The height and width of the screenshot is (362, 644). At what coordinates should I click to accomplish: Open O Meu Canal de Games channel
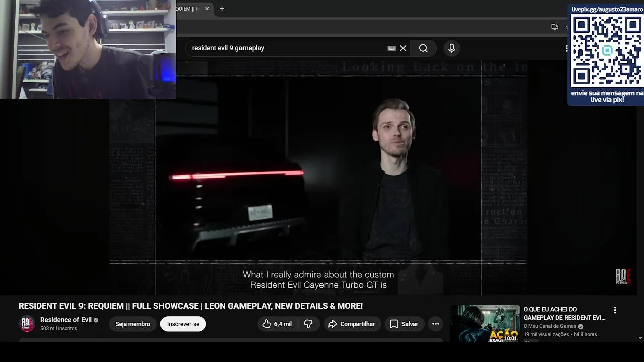click(550, 326)
